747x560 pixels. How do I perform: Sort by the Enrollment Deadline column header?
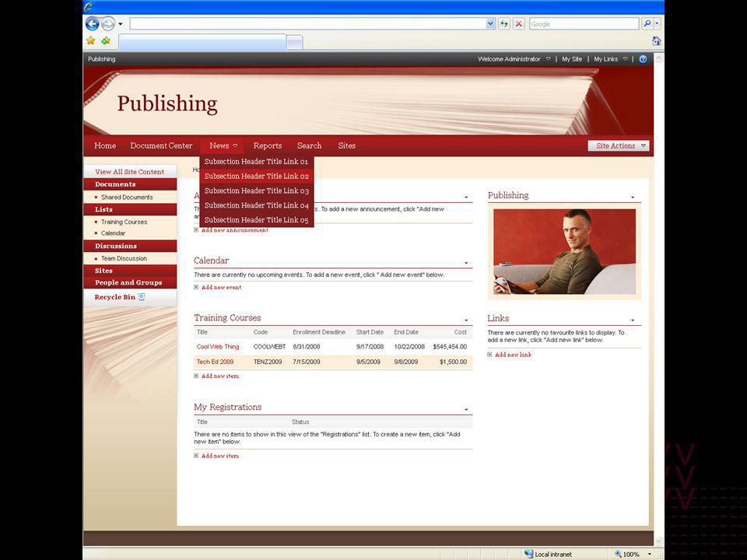click(x=319, y=332)
